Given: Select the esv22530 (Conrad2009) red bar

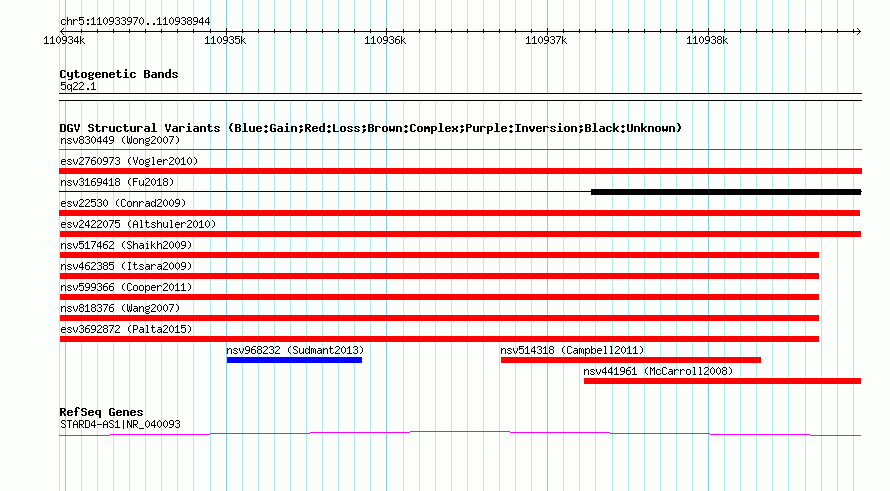Looking at the screenshot, I should (x=460, y=213).
